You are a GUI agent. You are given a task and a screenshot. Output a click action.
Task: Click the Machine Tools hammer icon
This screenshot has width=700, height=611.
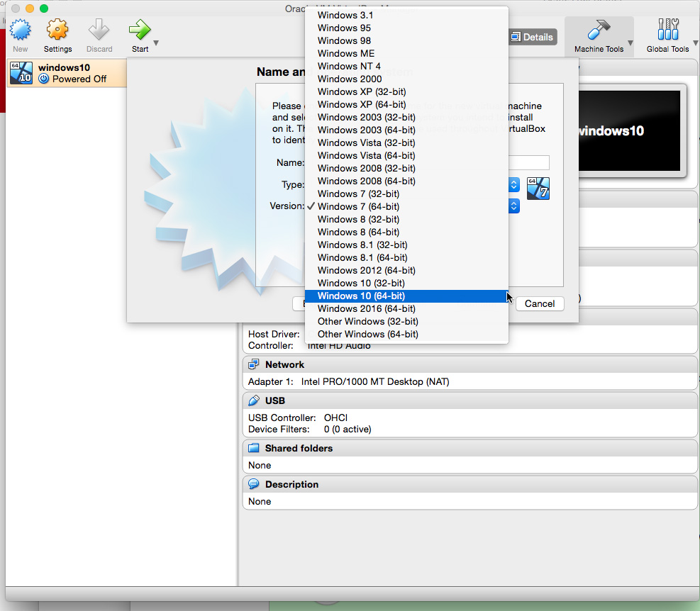(598, 30)
